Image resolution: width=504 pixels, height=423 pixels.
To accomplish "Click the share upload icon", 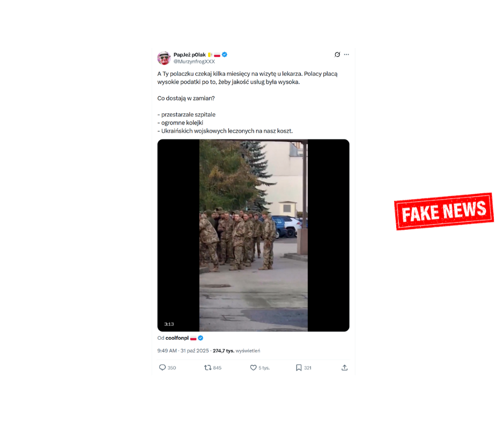I will (344, 368).
